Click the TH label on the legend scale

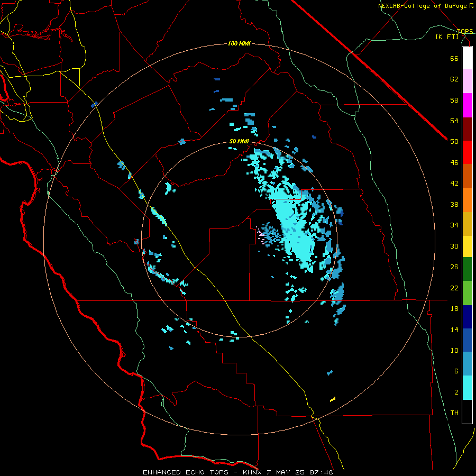454,413
